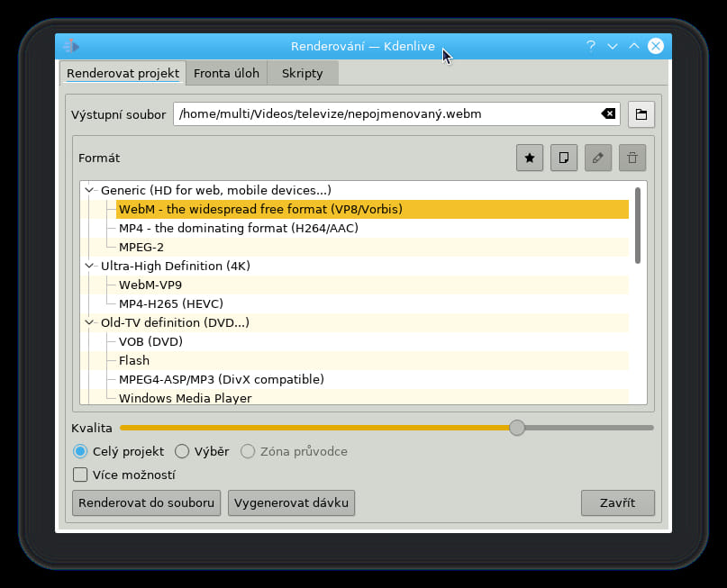
Task: Open the Skripty tab
Action: pos(302,73)
